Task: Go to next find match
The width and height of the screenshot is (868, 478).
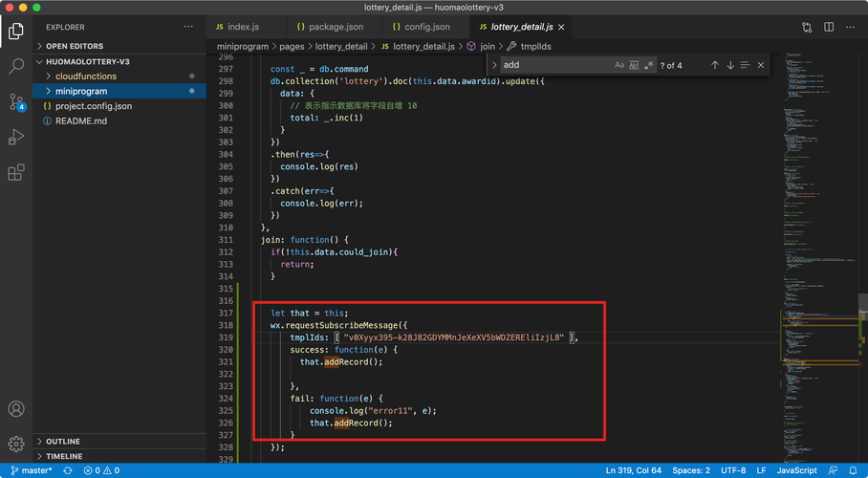Action: tap(730, 65)
